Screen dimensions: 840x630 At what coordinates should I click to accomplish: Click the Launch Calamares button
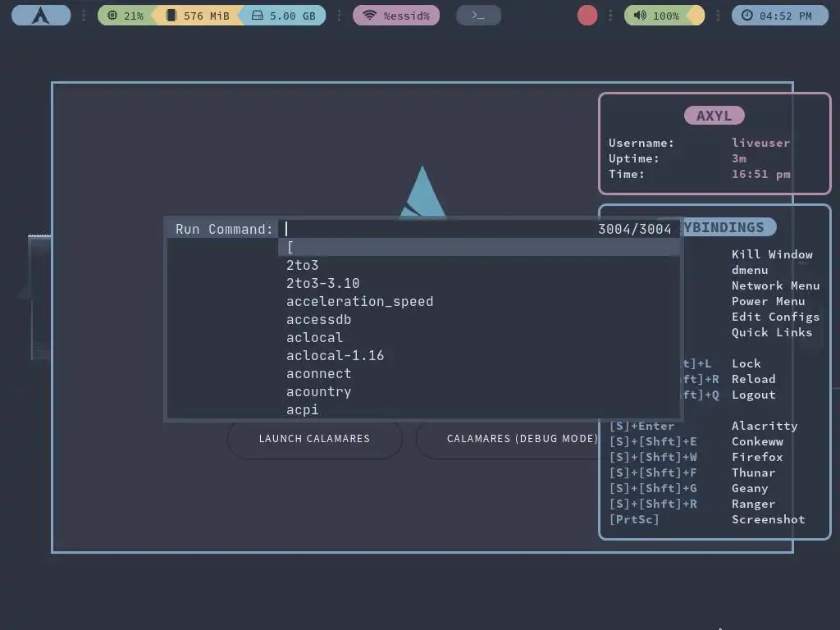coord(314,439)
